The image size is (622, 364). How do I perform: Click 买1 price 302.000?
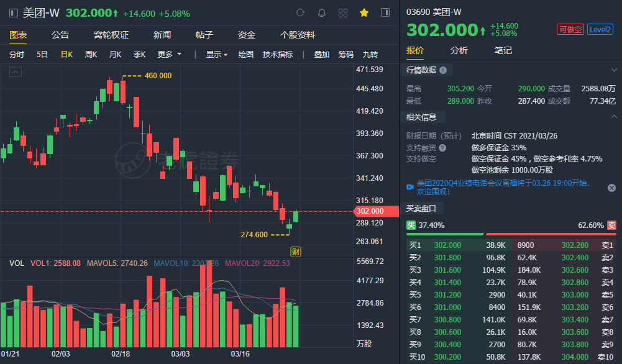[x=447, y=245]
